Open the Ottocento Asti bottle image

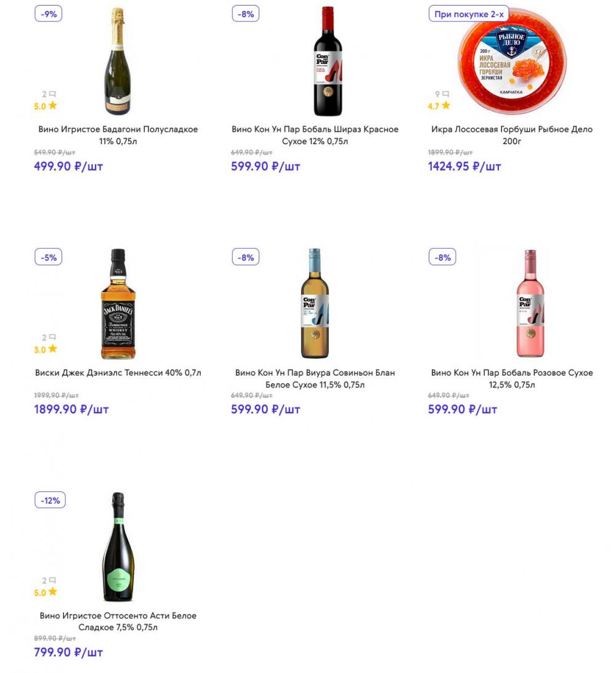click(118, 547)
